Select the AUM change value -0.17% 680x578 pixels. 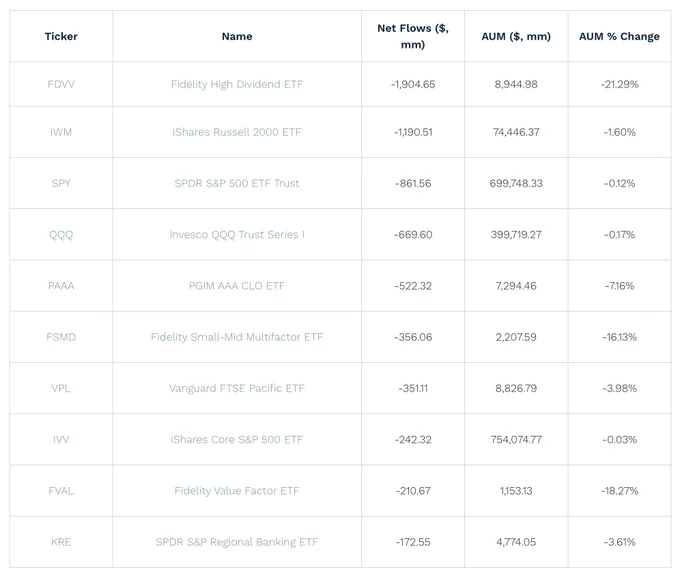pyautogui.click(x=619, y=235)
